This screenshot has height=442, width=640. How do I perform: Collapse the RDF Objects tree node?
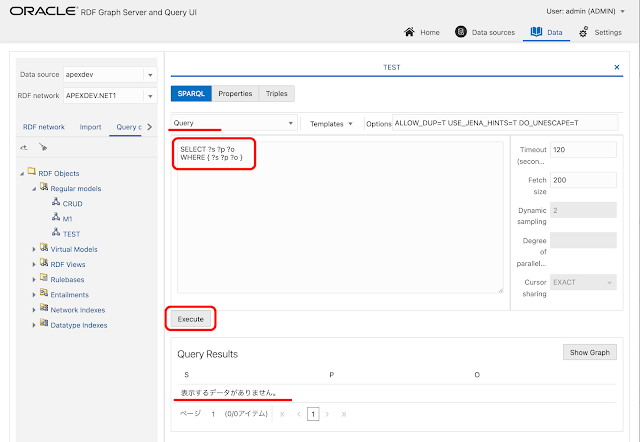tap(22, 174)
